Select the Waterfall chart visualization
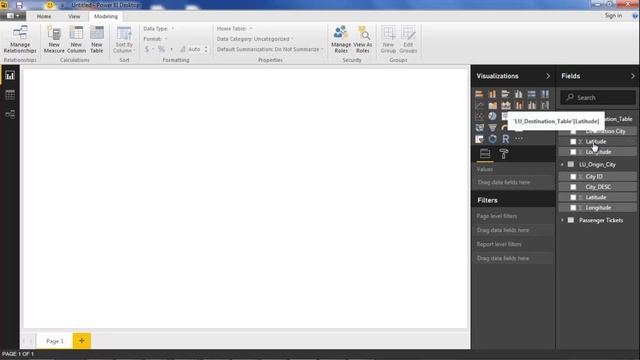 [x=545, y=105]
